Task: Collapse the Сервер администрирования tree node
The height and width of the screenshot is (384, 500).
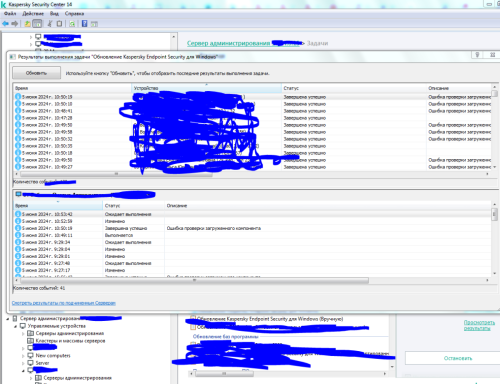Action: [8, 319]
